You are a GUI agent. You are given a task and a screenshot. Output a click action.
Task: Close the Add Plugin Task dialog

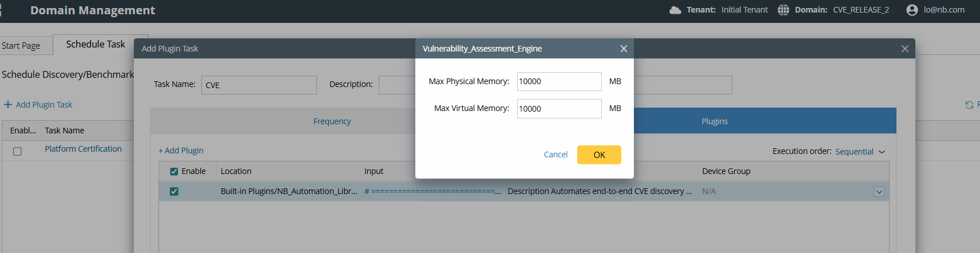point(904,49)
